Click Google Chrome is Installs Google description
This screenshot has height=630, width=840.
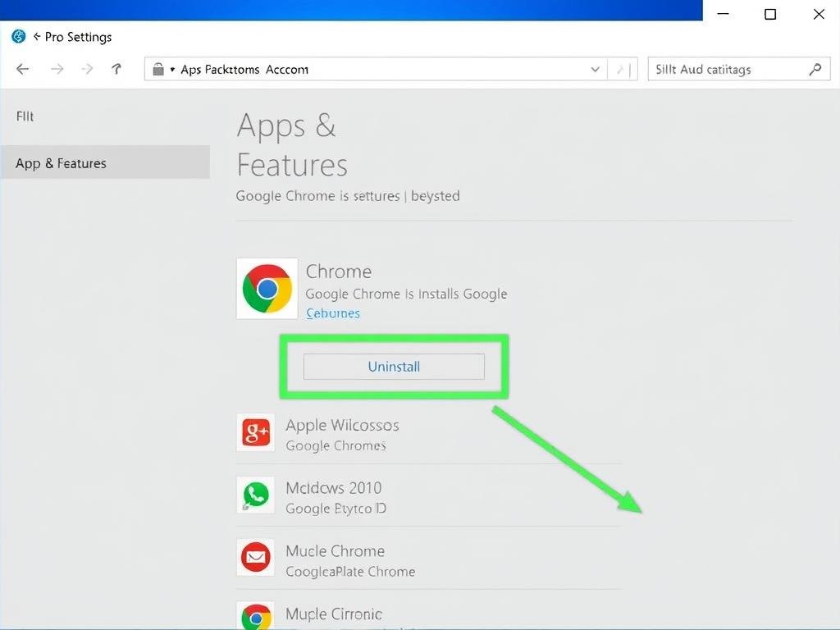pos(406,294)
